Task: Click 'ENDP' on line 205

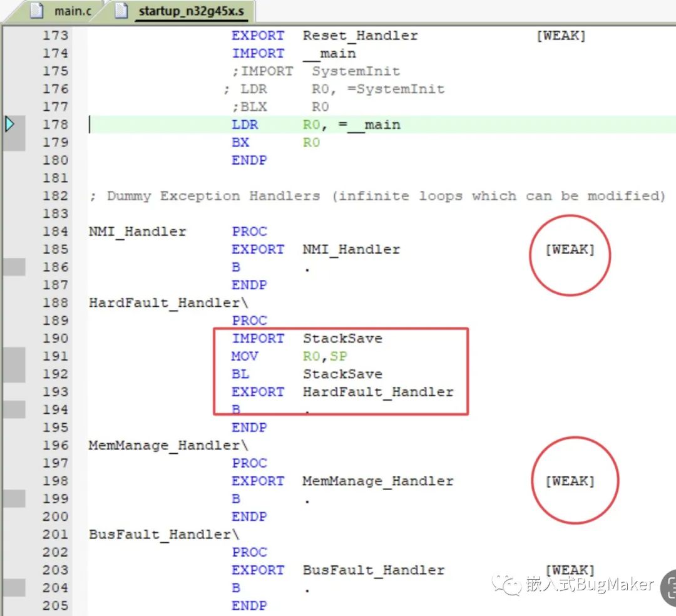Action: pos(249,605)
